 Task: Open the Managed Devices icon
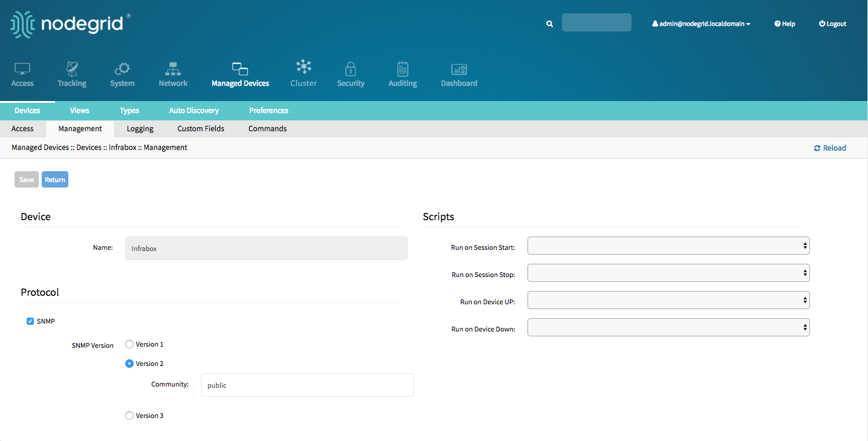click(x=240, y=68)
